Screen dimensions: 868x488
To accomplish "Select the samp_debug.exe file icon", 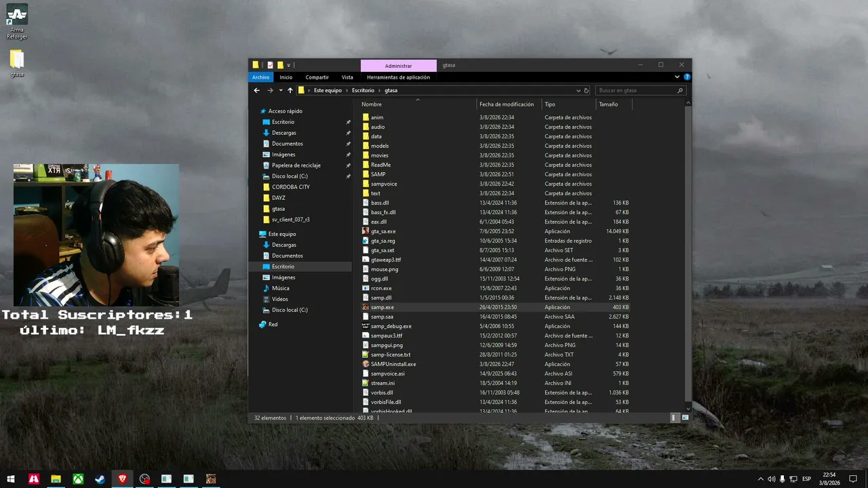I will 366,326.
